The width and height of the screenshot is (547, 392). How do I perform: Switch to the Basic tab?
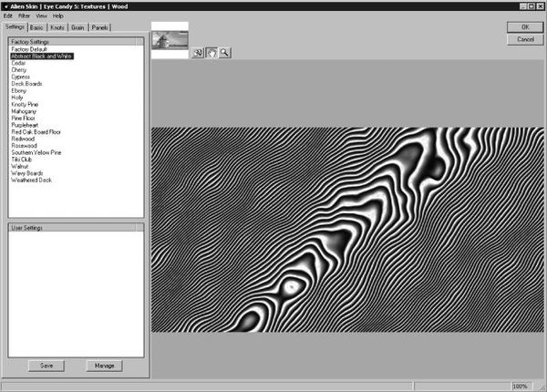(x=36, y=28)
